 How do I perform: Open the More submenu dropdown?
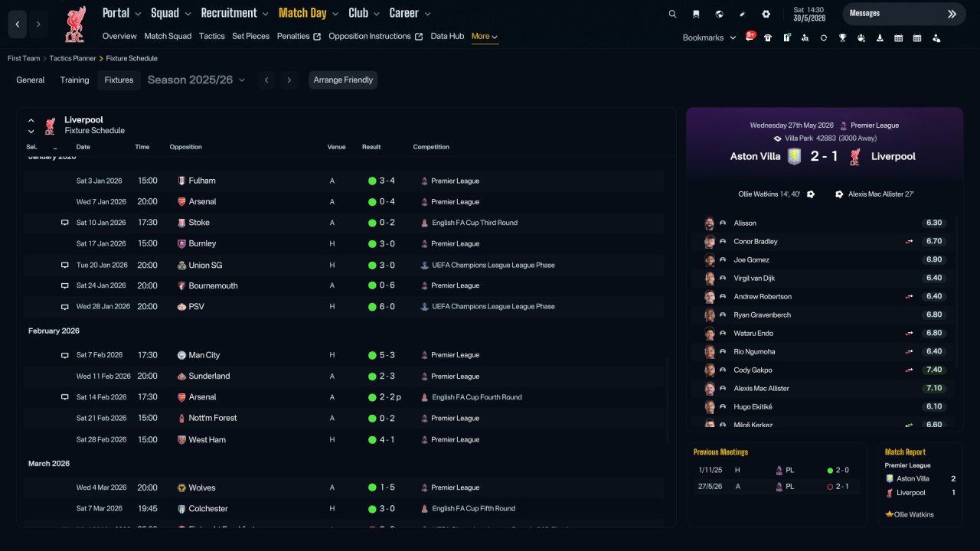pyautogui.click(x=485, y=36)
